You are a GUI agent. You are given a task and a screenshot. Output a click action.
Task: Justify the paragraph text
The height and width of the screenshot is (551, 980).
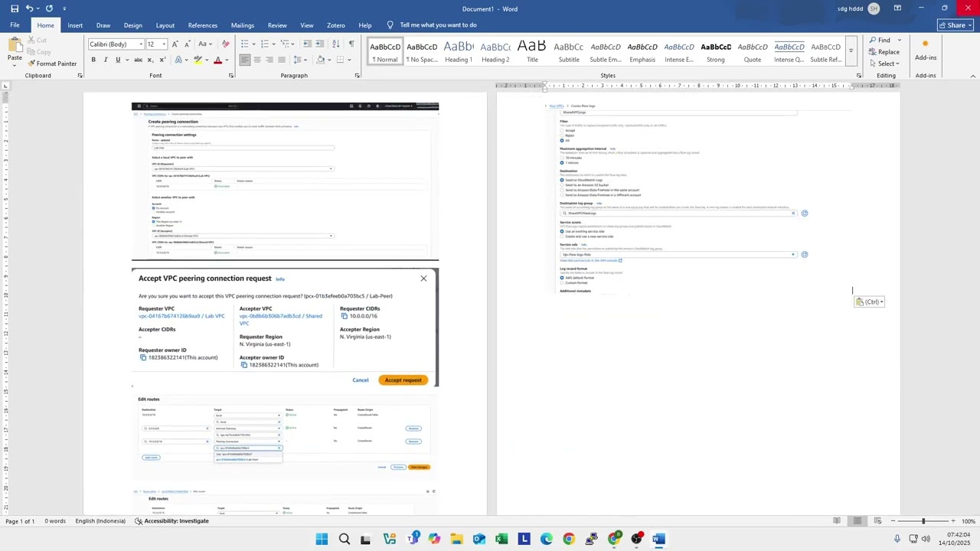[282, 60]
